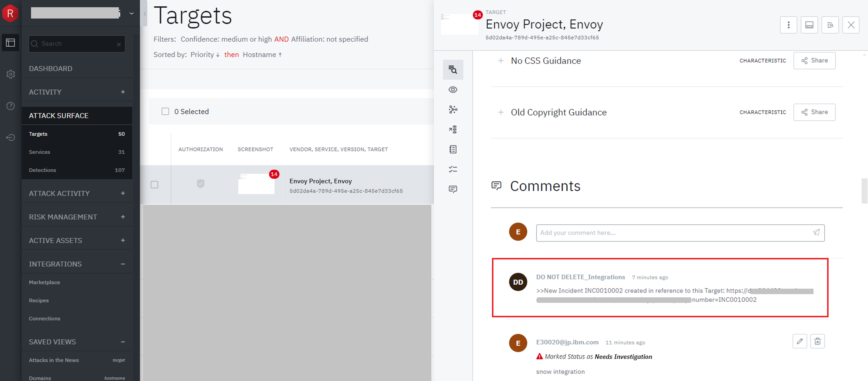Expand the No CSS Guidance characteristic
Viewport: 868px width, 381px height.
(x=501, y=61)
